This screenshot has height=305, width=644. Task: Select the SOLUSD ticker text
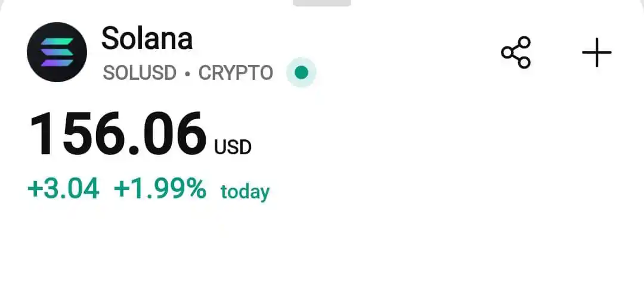point(140,73)
